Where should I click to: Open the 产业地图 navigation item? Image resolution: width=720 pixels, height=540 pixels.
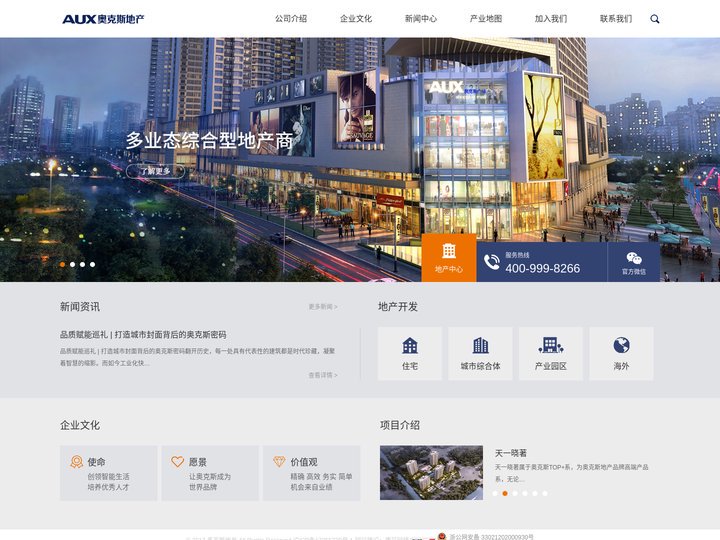[x=486, y=19]
